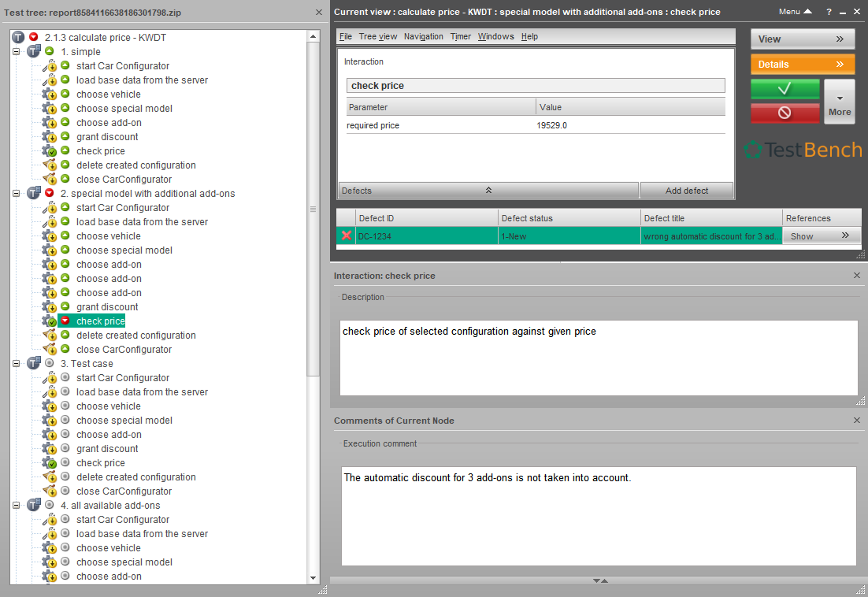Open the File menu
The height and width of the screenshot is (597, 868).
click(346, 36)
